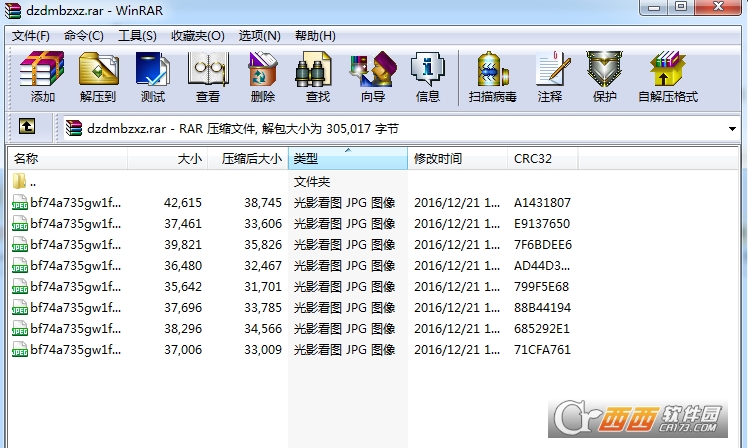Open the Commands (命令) menu
Viewport: 748px width, 448px height.
83,36
